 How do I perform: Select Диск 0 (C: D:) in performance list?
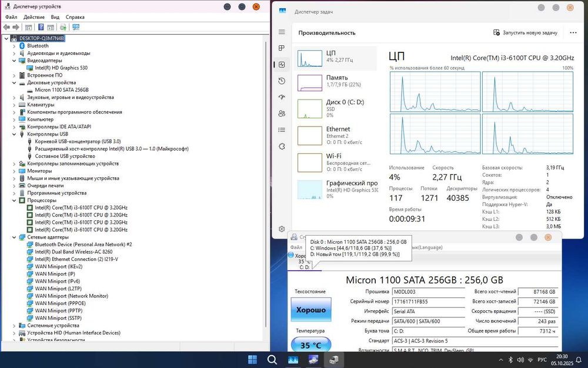[335, 108]
